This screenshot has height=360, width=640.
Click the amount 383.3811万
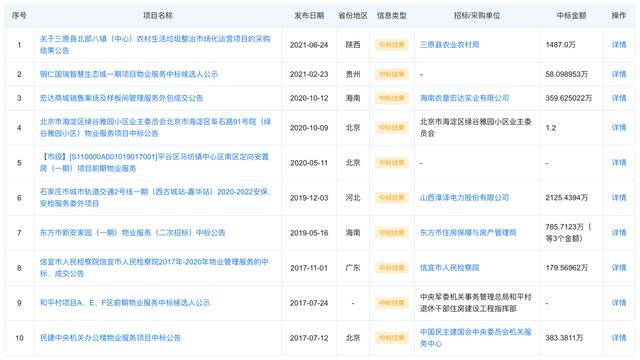564,338
